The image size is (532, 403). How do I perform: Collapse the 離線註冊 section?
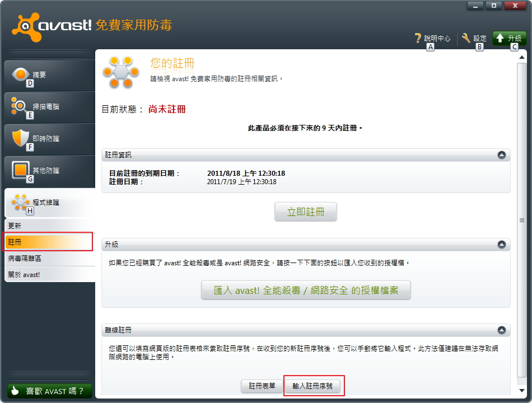tap(501, 330)
